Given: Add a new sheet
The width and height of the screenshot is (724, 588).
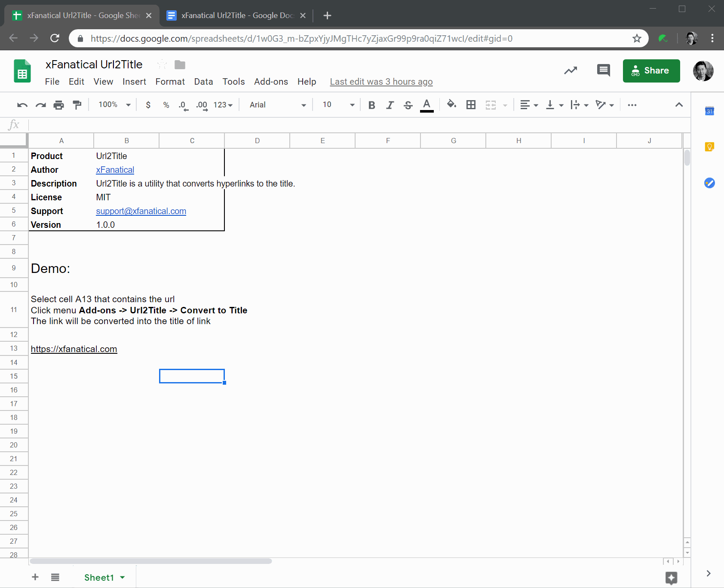Looking at the screenshot, I should [35, 577].
